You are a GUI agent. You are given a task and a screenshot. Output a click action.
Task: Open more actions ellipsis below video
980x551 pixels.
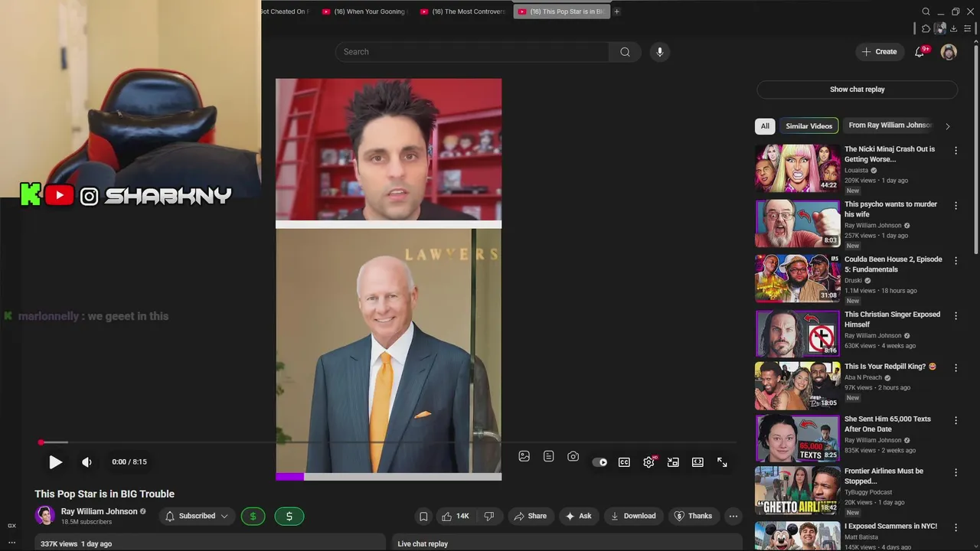733,517
